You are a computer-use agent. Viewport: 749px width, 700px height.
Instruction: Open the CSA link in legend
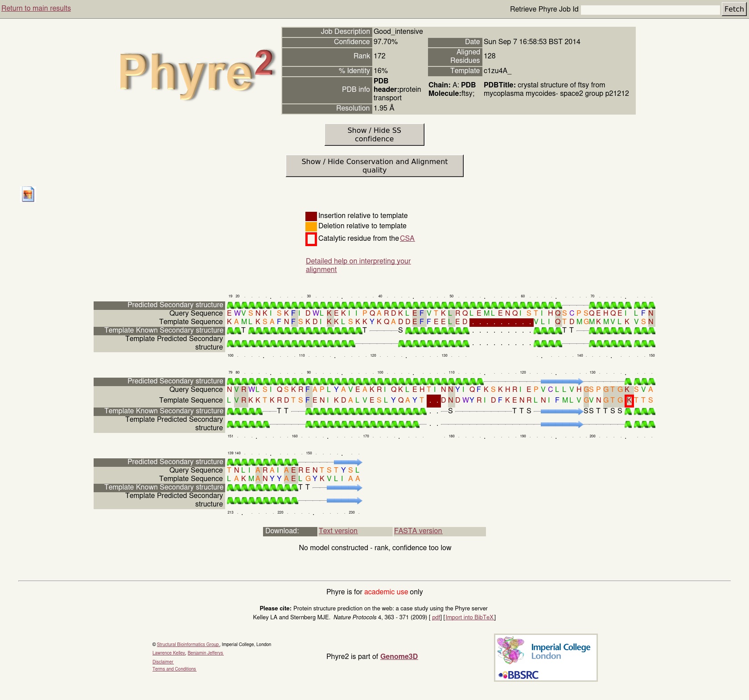click(407, 239)
